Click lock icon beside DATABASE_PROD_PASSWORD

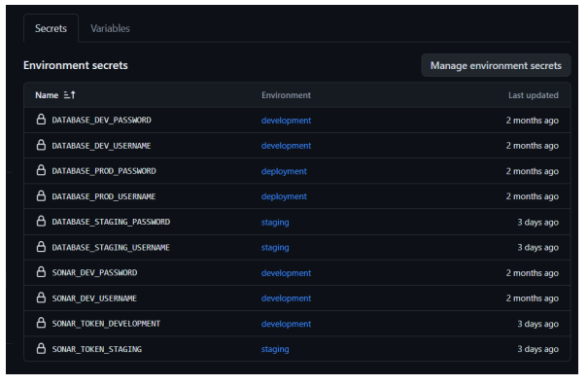41,170
